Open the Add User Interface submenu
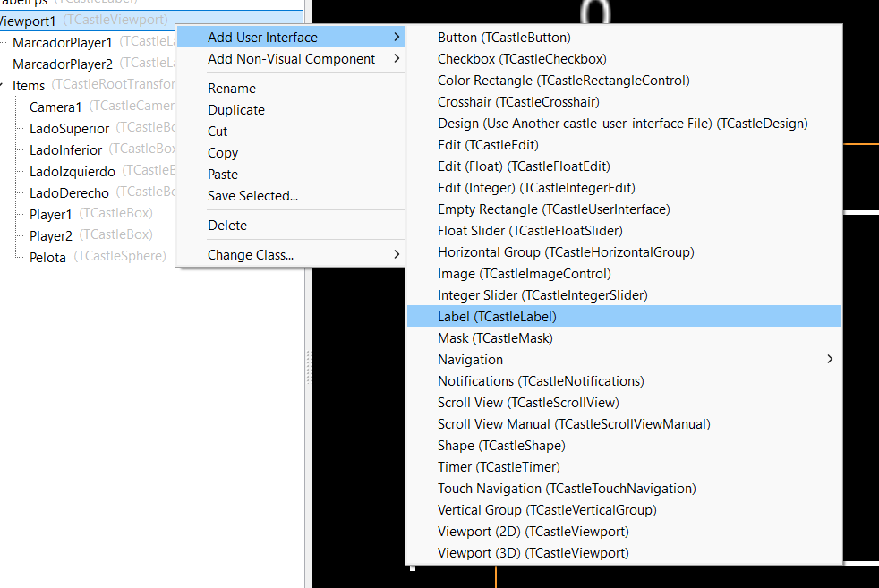879x588 pixels. (x=290, y=38)
